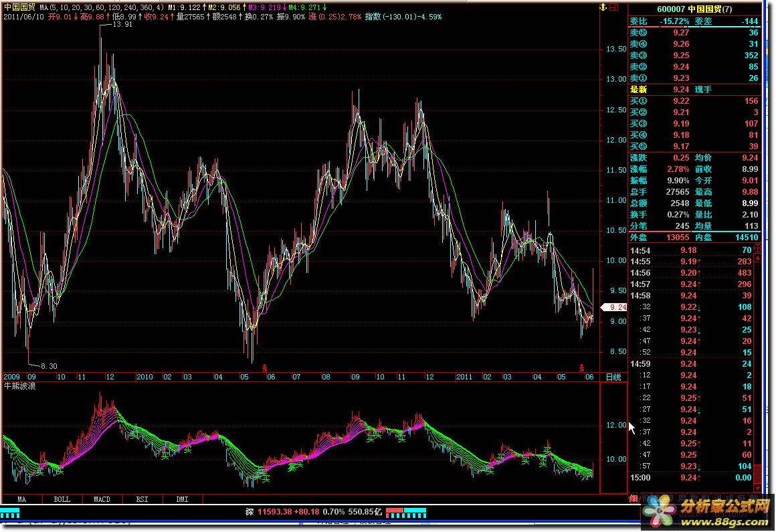Click the 量比 2.10 value
Viewport: 776px width, 532px height.
(751, 215)
